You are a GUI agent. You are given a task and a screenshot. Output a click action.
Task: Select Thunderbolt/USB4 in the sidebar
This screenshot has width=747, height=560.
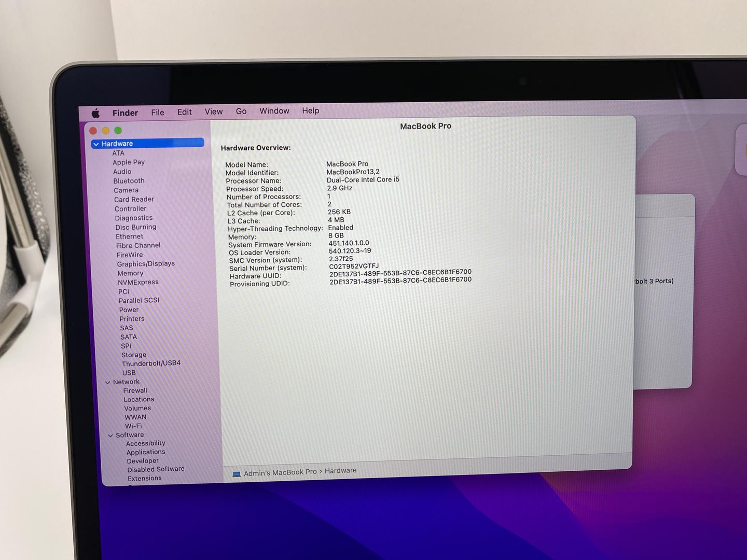(x=151, y=363)
